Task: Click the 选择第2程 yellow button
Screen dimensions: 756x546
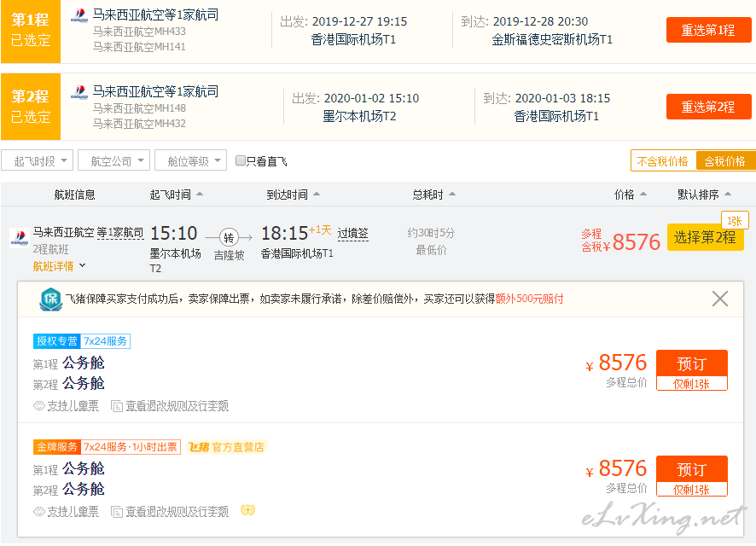Action: coord(705,237)
